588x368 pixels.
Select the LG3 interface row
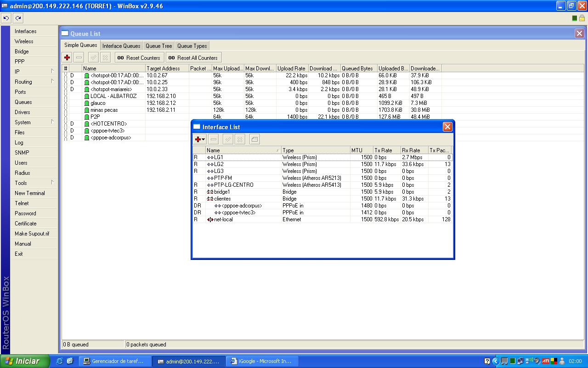tap(322, 171)
